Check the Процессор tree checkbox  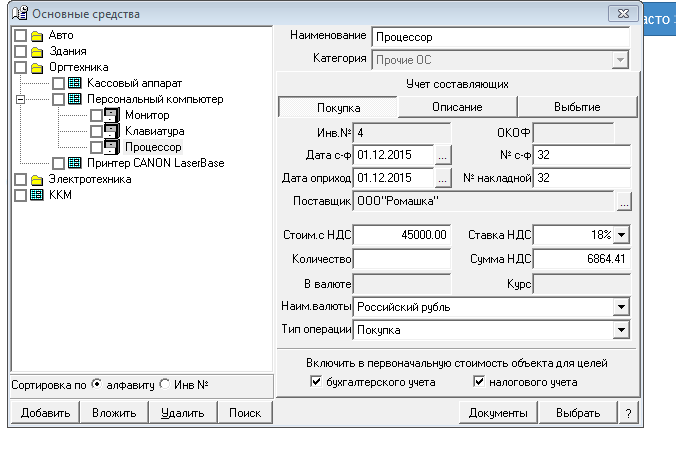tap(96, 147)
